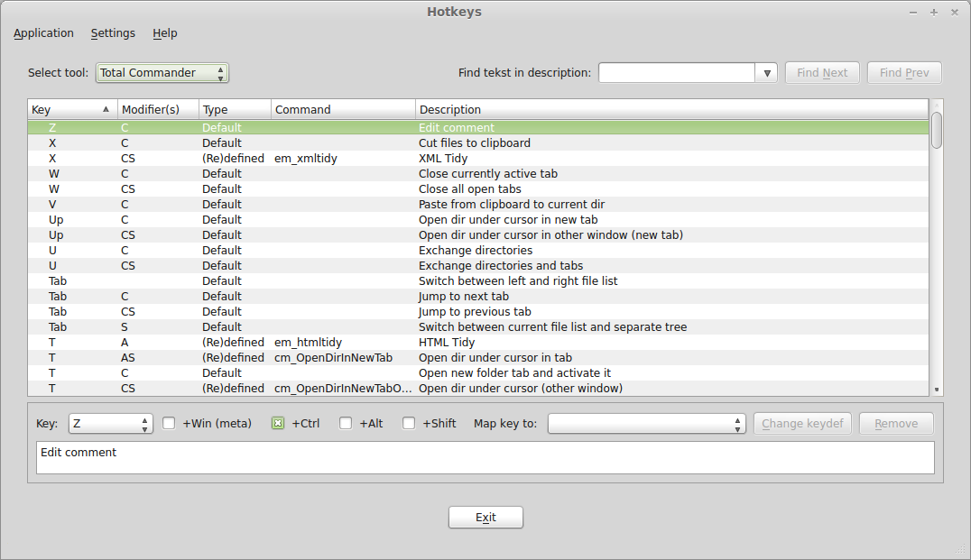Image resolution: width=971 pixels, height=560 pixels.
Task: Select the 'Jump to next tab' row
Action: tap(478, 297)
